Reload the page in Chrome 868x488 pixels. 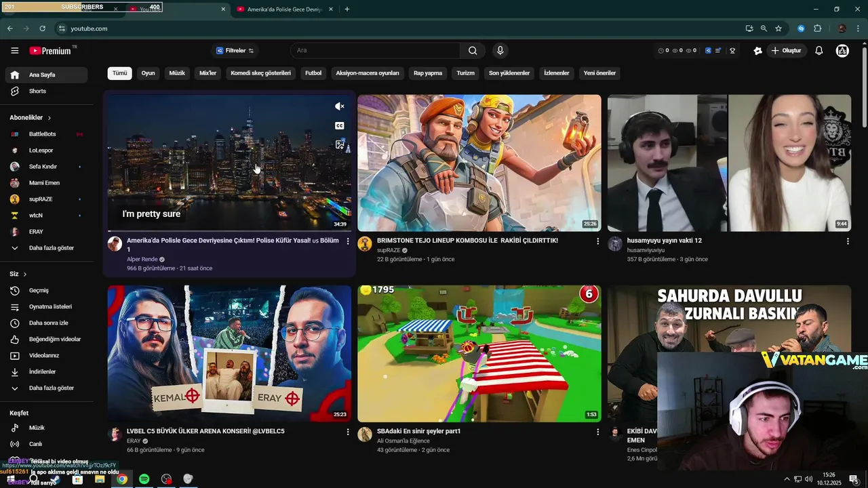click(x=42, y=28)
